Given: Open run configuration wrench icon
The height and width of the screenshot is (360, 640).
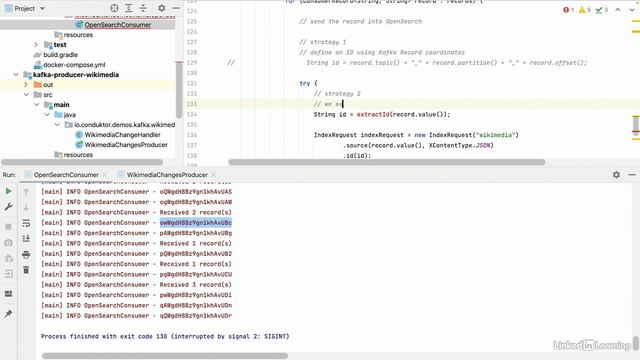Looking at the screenshot, I should tap(9, 207).
